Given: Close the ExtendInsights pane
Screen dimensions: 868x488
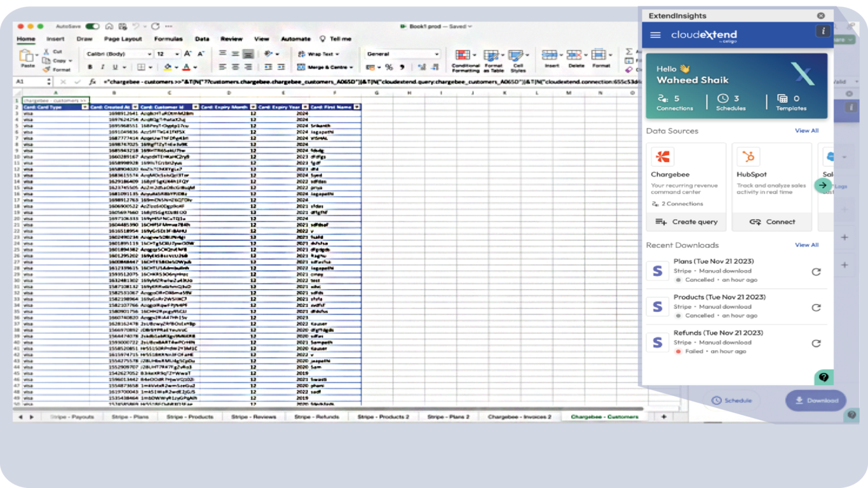Looking at the screenshot, I should pyautogui.click(x=821, y=16).
